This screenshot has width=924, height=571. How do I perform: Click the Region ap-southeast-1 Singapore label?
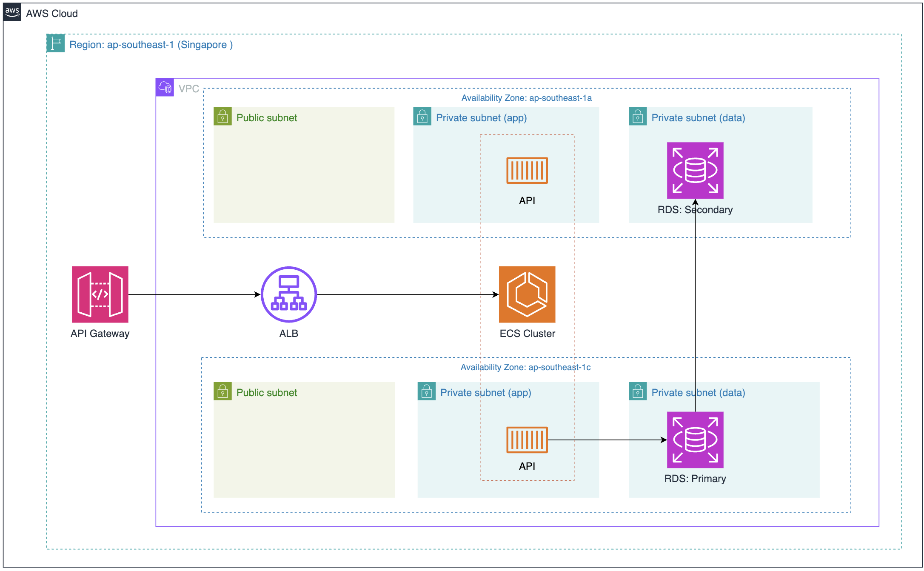tap(151, 45)
